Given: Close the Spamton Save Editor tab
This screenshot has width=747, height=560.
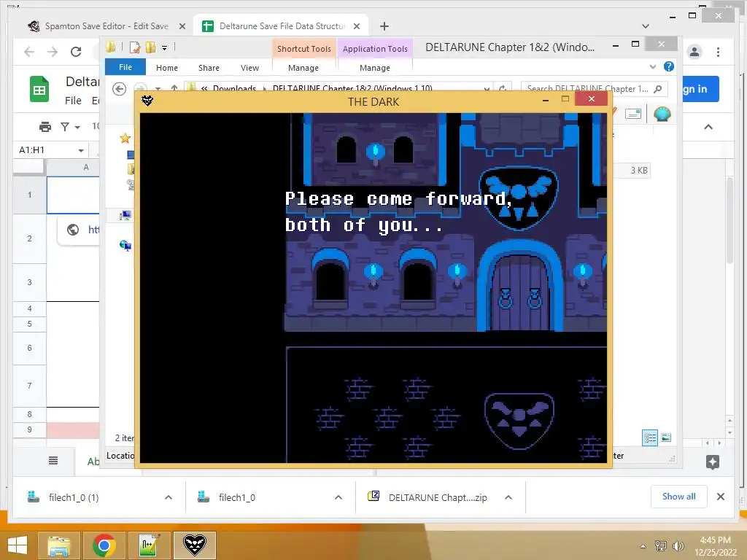Looking at the screenshot, I should [x=182, y=27].
